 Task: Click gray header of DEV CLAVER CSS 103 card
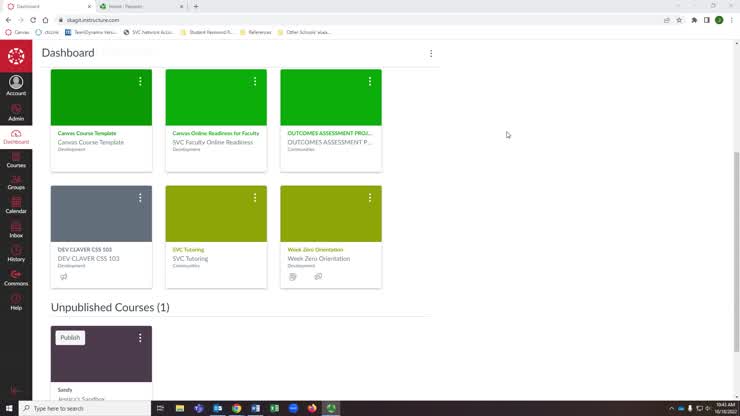pos(101,213)
